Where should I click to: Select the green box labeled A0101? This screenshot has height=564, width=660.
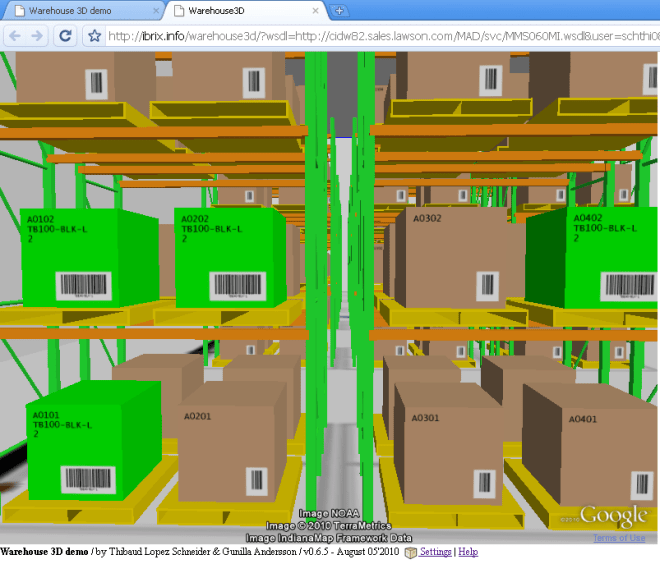point(90,445)
